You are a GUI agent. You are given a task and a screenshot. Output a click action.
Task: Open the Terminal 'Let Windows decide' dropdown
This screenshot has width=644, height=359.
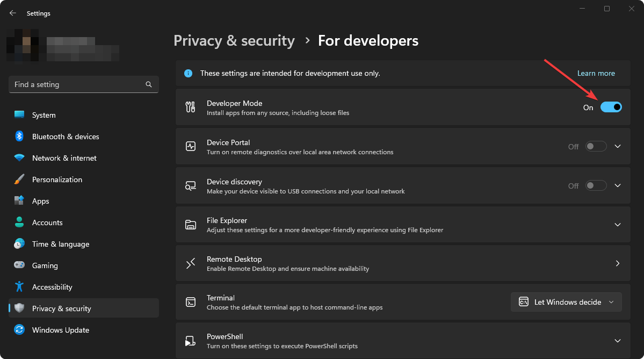[566, 302]
